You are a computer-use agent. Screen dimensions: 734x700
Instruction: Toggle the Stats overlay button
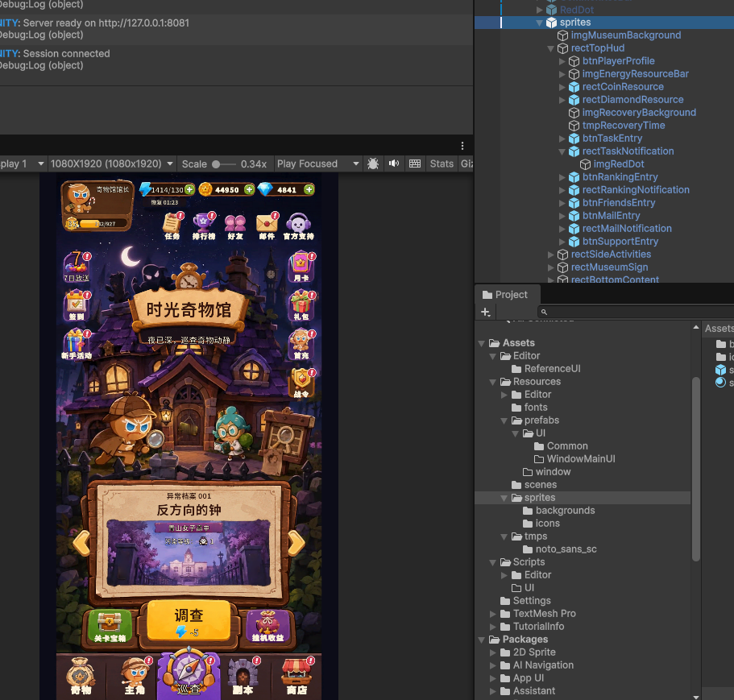[x=442, y=164]
